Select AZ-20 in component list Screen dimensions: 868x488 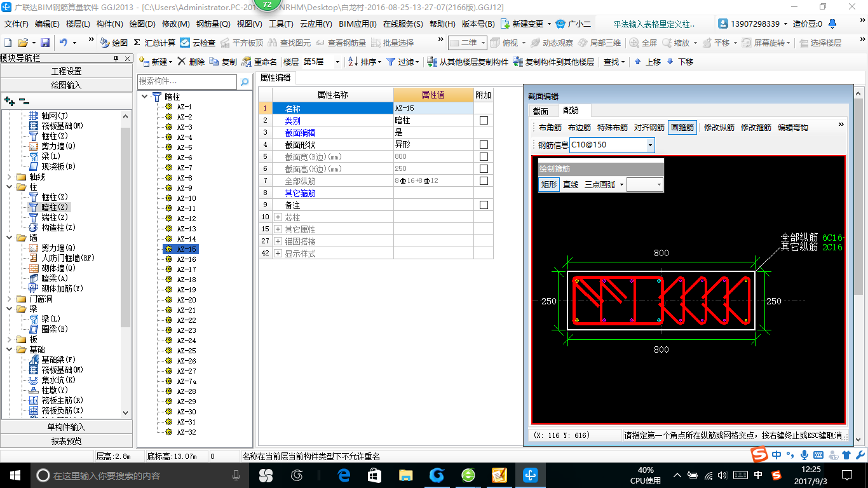pos(186,300)
